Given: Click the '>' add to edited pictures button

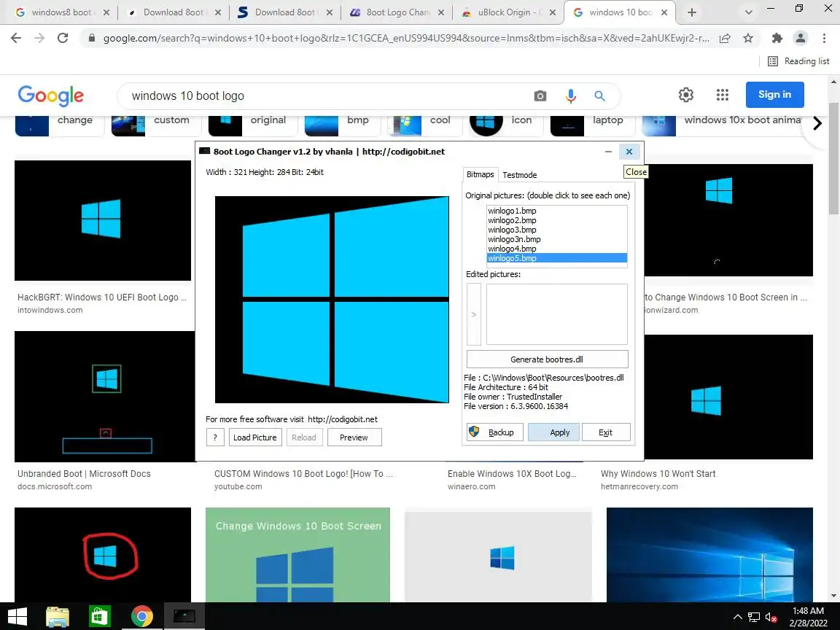Looking at the screenshot, I should coord(473,314).
